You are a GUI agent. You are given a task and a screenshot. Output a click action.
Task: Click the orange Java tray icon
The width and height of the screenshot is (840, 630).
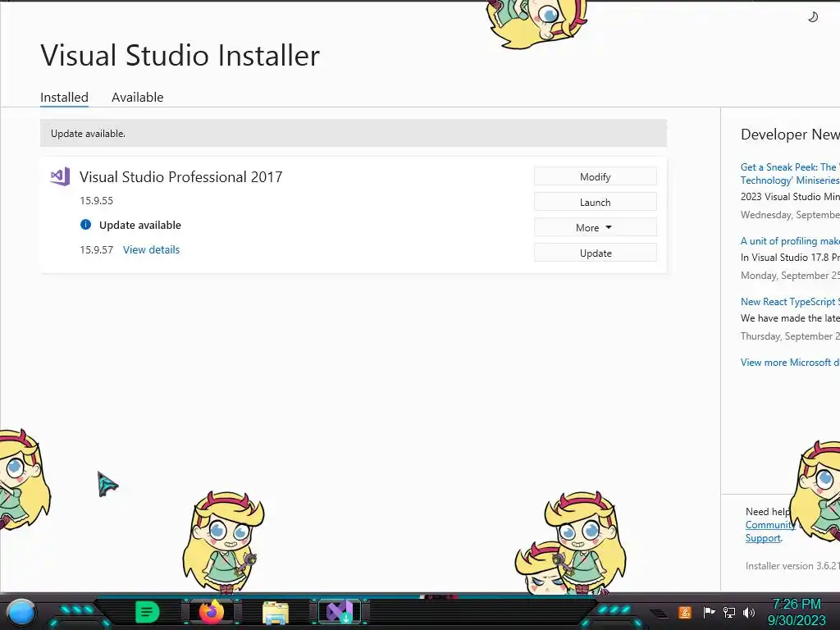[685, 612]
